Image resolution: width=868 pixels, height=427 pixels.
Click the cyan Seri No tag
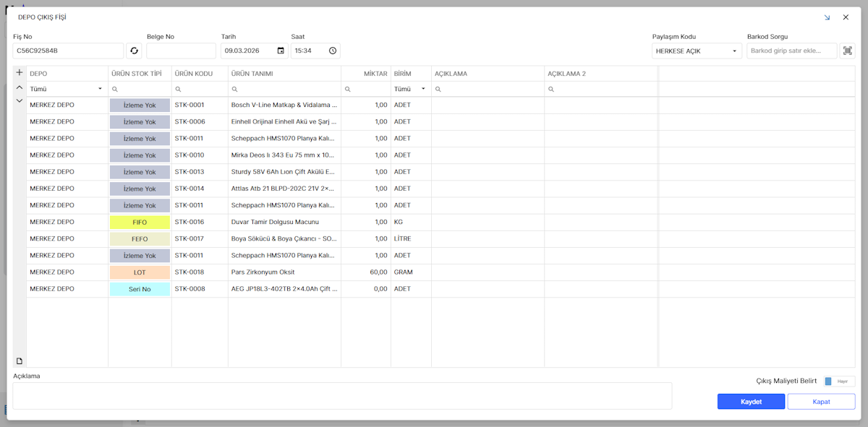140,289
